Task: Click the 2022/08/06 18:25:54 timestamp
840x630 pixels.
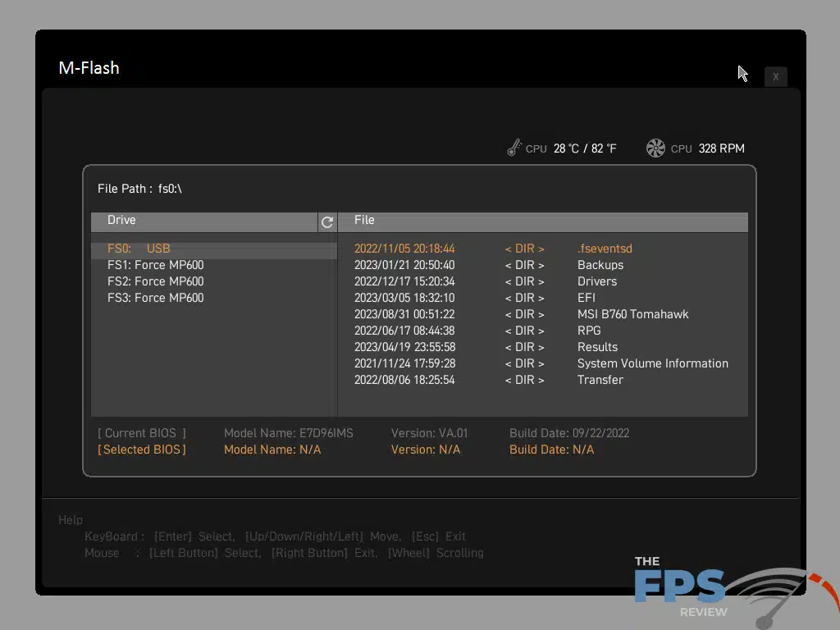Action: pyautogui.click(x=404, y=380)
